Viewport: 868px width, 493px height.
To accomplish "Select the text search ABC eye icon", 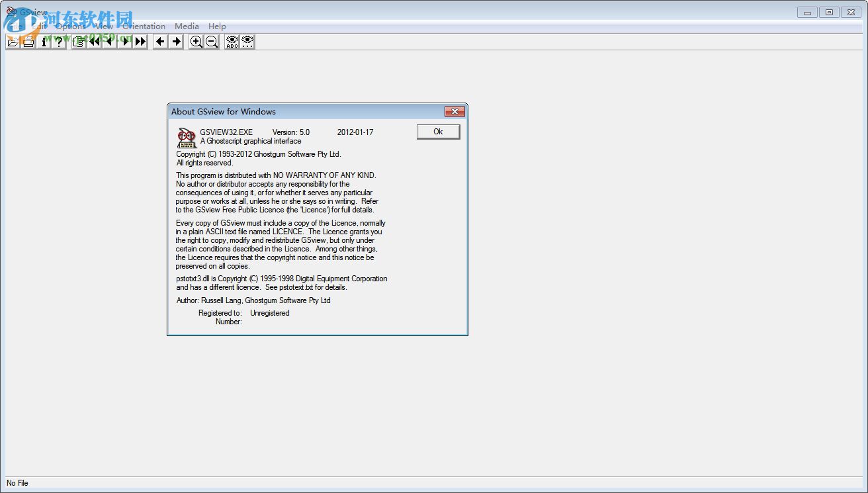I will click(x=232, y=41).
